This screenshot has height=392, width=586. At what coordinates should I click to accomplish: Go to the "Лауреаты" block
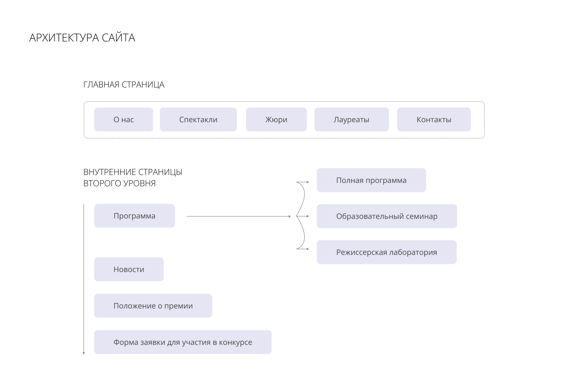pos(351,119)
